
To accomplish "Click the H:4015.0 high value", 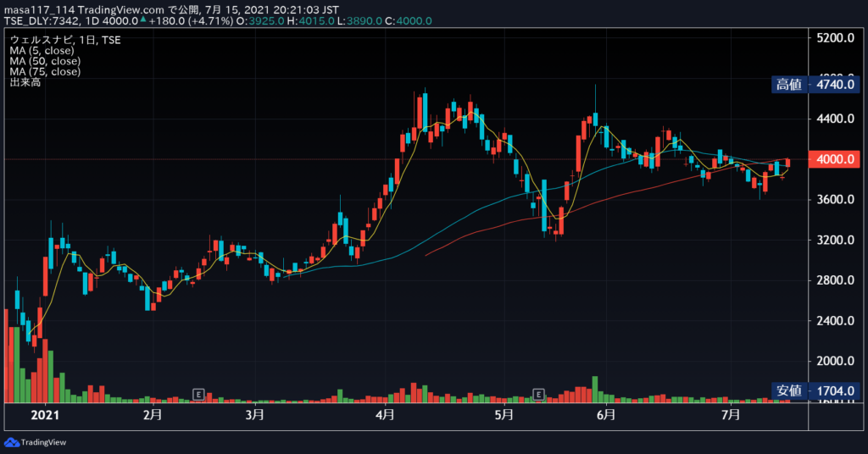I will coord(311,21).
